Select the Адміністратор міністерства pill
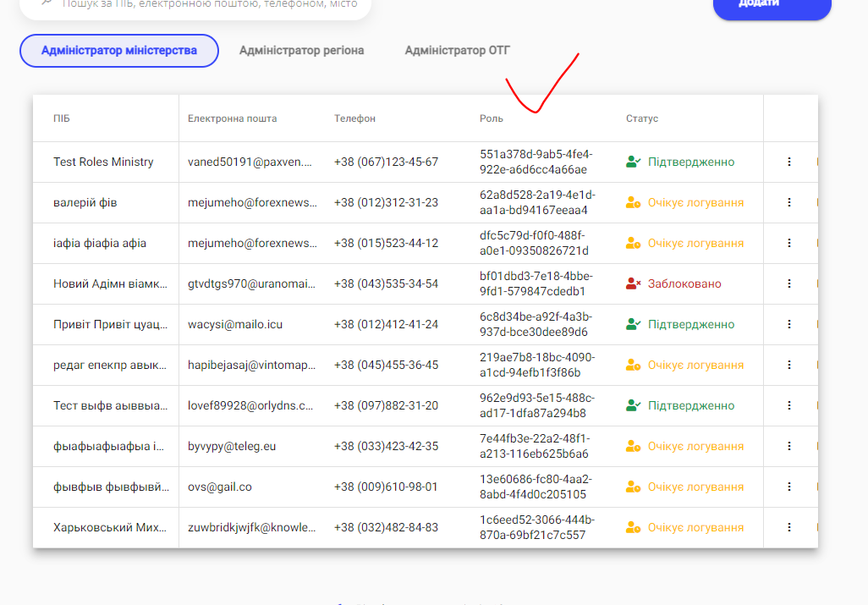Screen dimensions: 868x605 coord(118,50)
